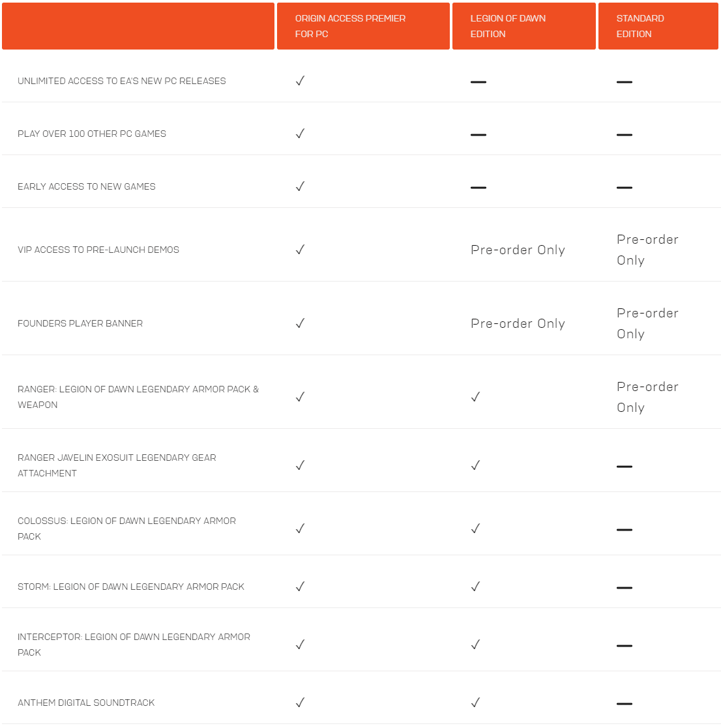
Task: Click 'VIP Access to Pre-Launch Demos' label
Action: coord(98,250)
